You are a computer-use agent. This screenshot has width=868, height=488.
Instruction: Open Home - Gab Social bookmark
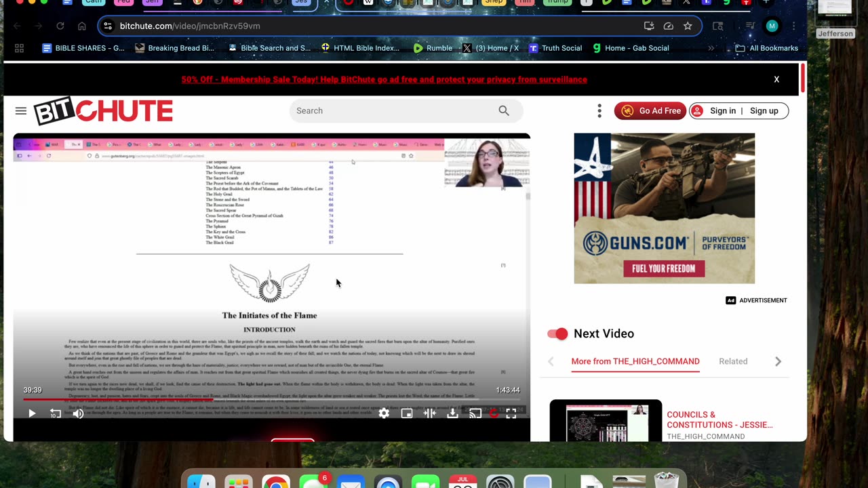click(x=631, y=48)
